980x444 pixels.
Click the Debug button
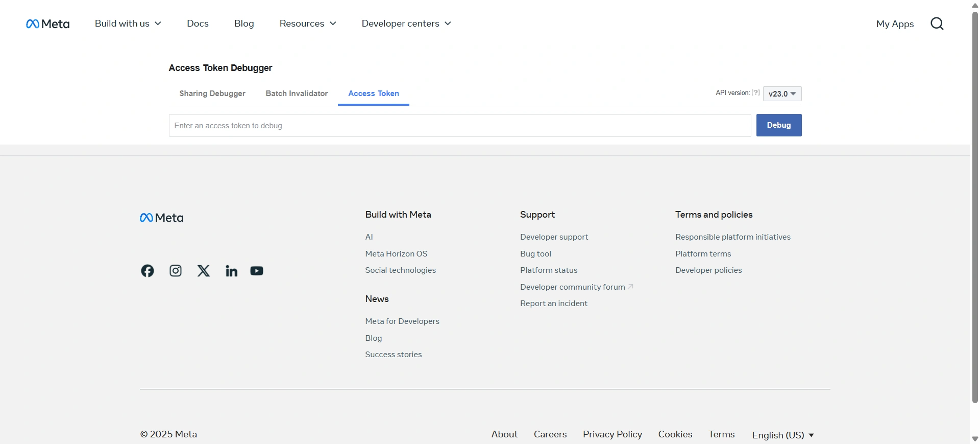coord(779,125)
